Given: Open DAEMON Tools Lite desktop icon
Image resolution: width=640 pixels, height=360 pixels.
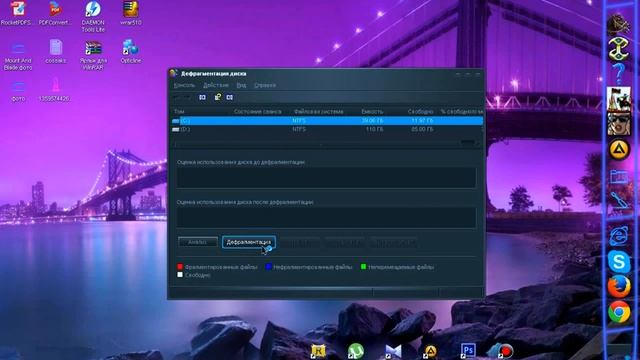Looking at the screenshot, I should [93, 16].
